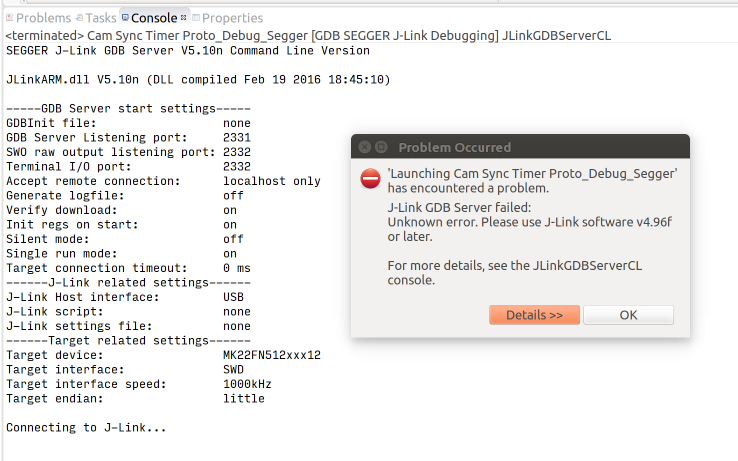This screenshot has width=738, height=461.
Task: Click the Properties tab icon
Action: coord(196,18)
